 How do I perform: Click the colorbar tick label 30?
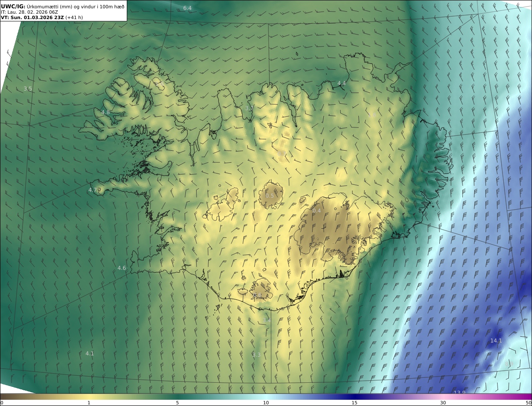tap(443, 403)
